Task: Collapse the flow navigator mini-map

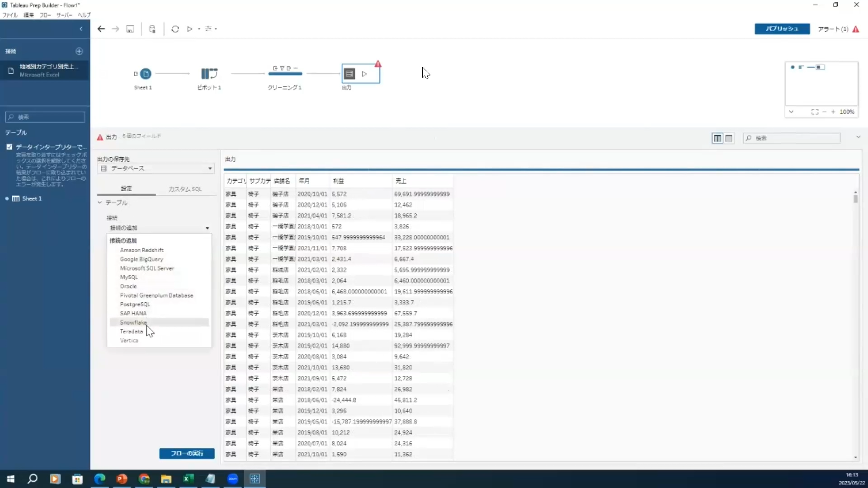Action: (x=791, y=112)
